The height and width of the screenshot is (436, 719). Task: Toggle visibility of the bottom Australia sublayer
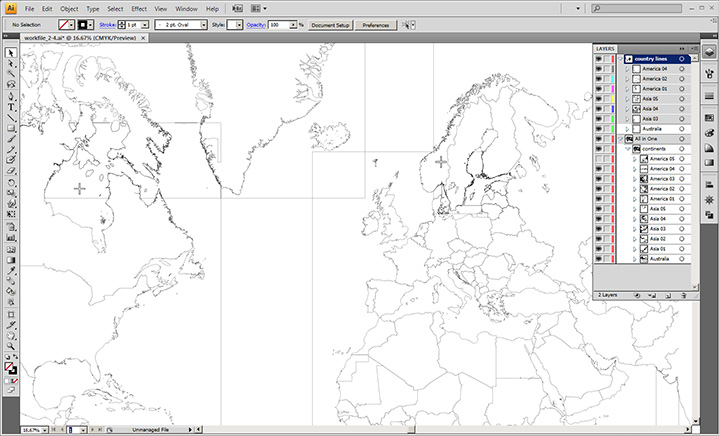click(x=599, y=259)
